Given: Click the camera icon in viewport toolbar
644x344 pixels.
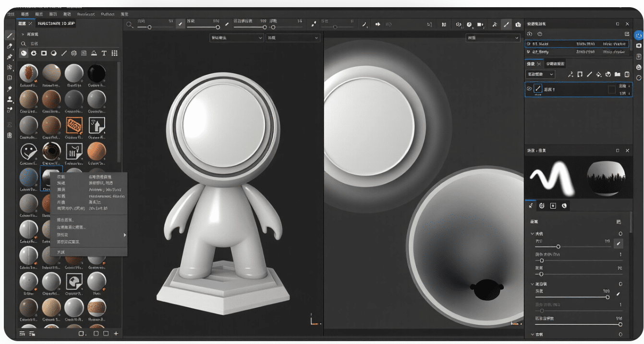Looking at the screenshot, I should pos(480,24).
